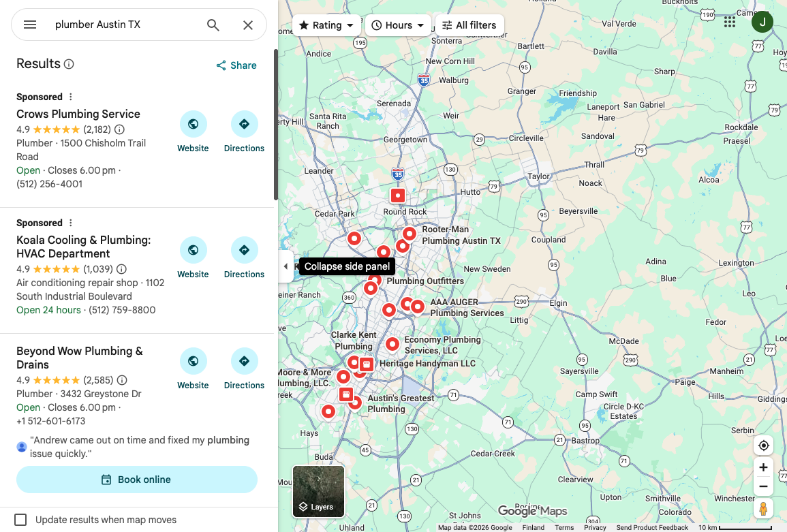Show rating info for Beyond Wow Plumbing
Viewport: 787px width, 532px height.
coord(122,380)
